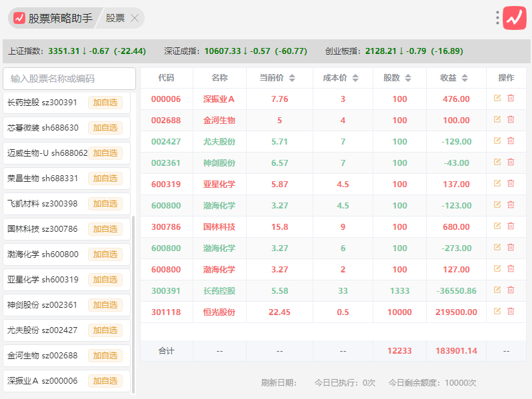Add 飞凯材料 sz300398 to watchlist
This screenshot has height=399, width=532.
(x=105, y=204)
